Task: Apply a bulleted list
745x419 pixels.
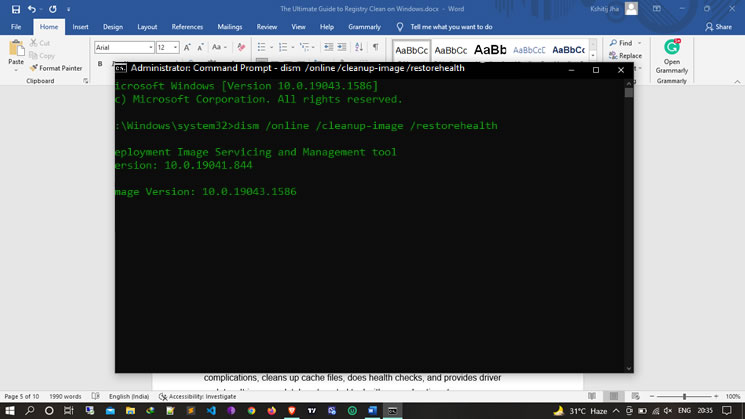Action: coord(261,47)
